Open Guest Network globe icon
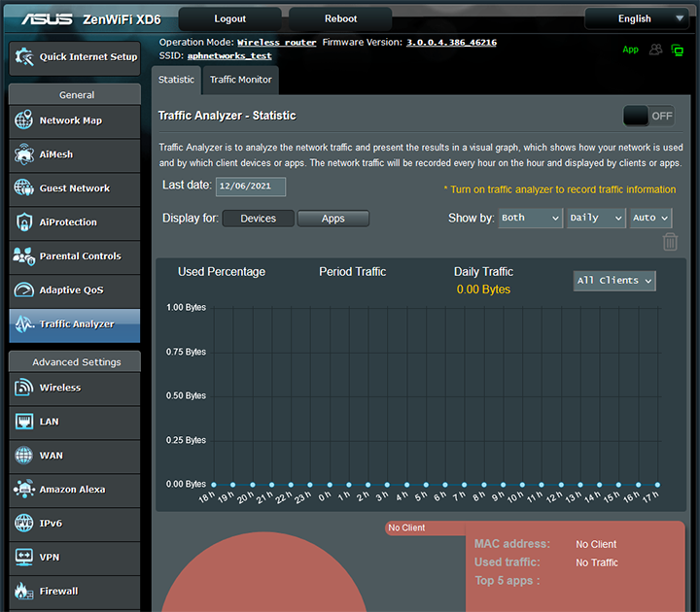700x612 pixels. (x=24, y=188)
